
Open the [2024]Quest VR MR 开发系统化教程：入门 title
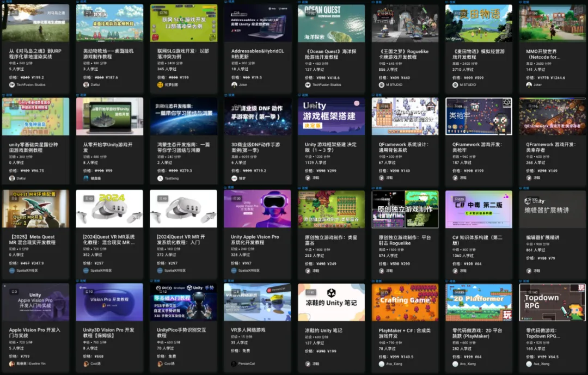181,239
